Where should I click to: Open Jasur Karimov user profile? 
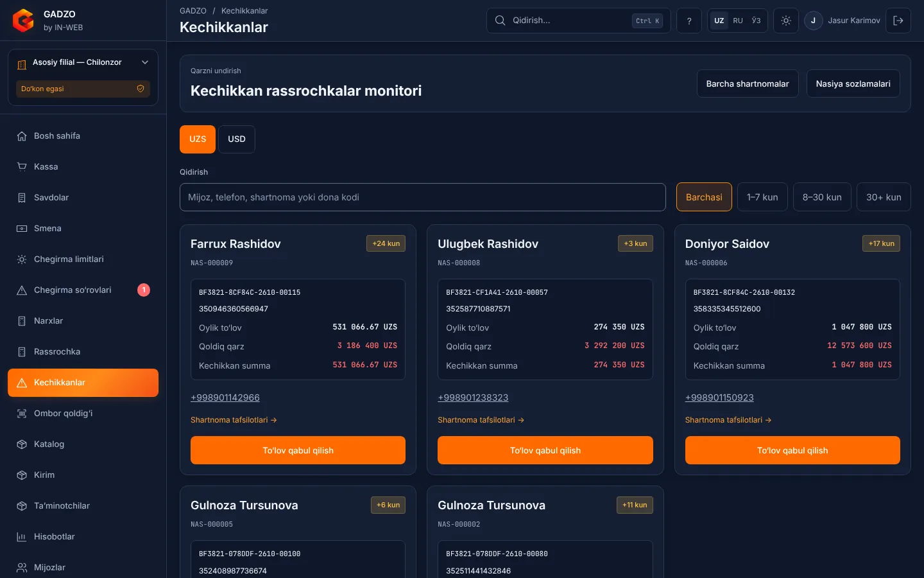tap(843, 21)
